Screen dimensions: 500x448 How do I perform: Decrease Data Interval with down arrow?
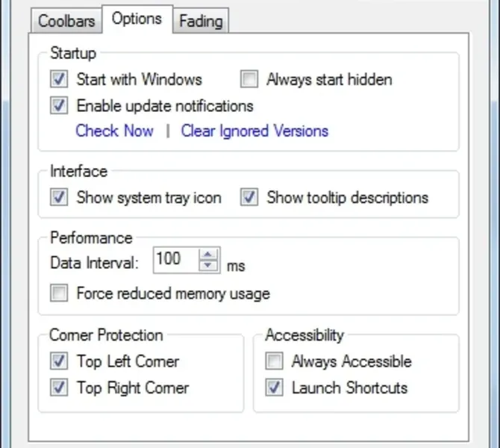(x=208, y=266)
